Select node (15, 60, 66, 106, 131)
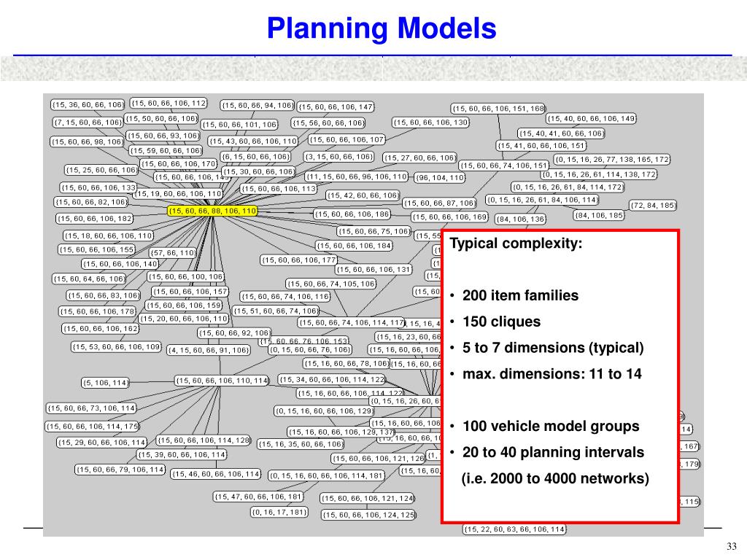Screen dimensions: 747x560 pos(373,270)
